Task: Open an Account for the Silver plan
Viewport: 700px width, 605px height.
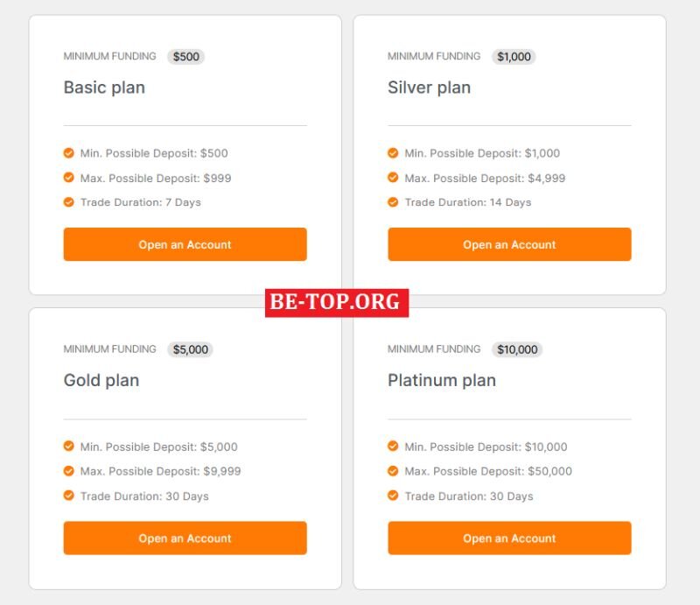Action: pos(509,244)
